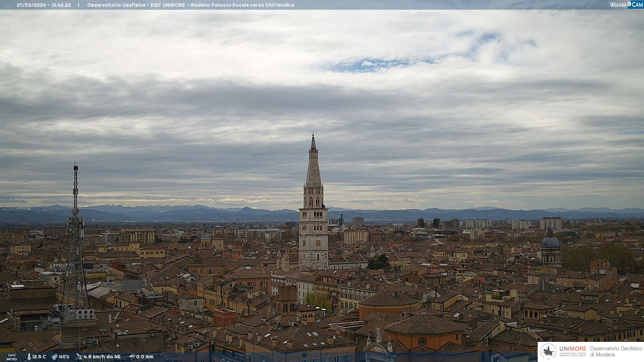Click the wind anemometer icon

click(79, 357)
